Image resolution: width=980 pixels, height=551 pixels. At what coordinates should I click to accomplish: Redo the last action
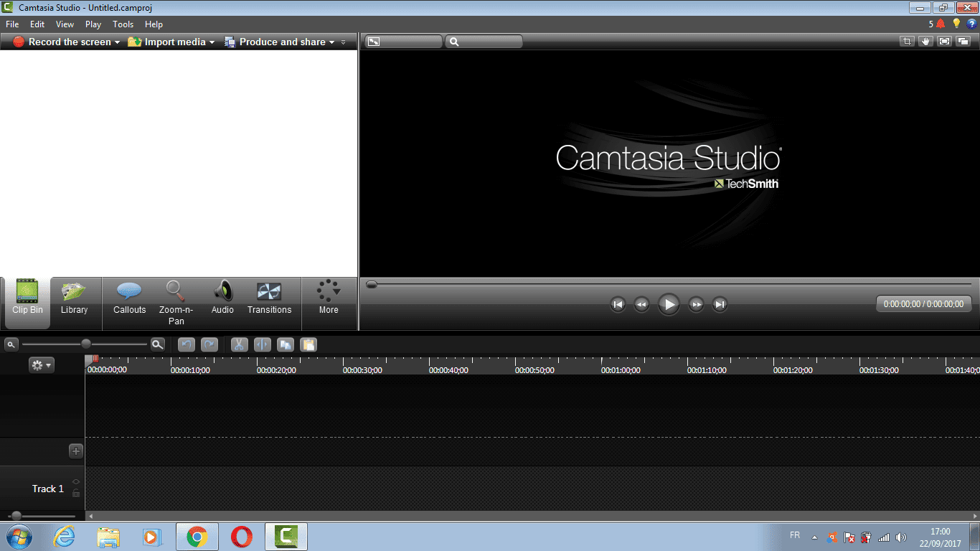[x=209, y=345]
